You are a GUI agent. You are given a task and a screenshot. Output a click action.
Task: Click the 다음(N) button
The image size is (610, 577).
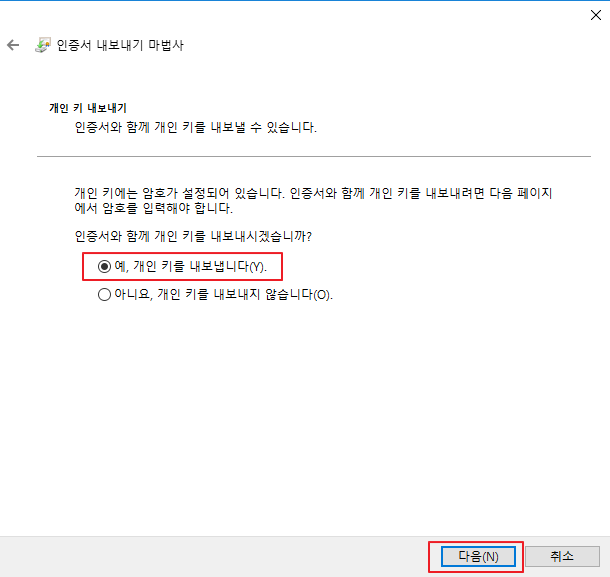point(478,556)
